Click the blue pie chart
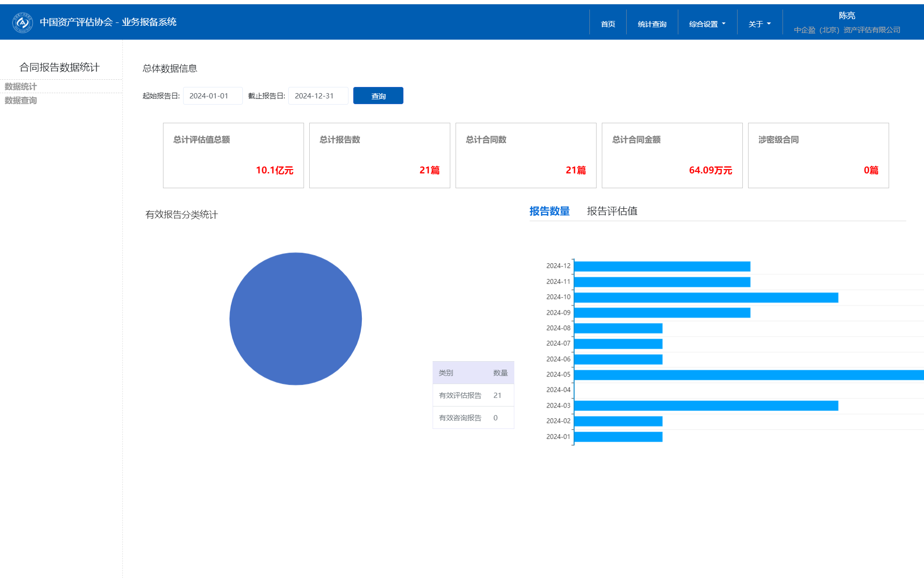Image resolution: width=924 pixels, height=578 pixels. [x=295, y=319]
